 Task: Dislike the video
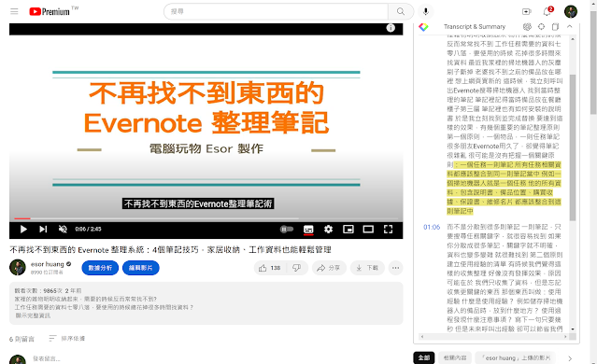[x=297, y=268]
